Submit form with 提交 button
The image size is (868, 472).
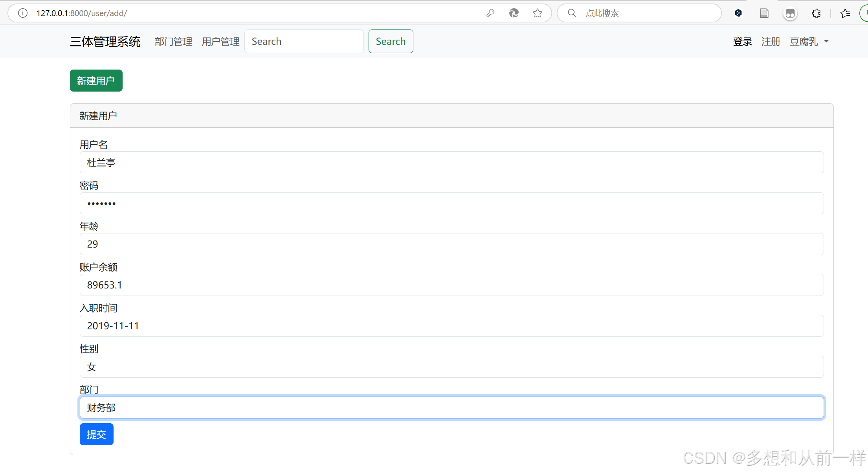pyautogui.click(x=96, y=434)
